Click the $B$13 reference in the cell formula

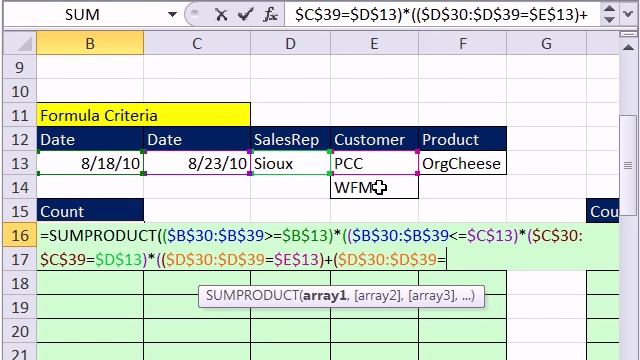pos(305,236)
